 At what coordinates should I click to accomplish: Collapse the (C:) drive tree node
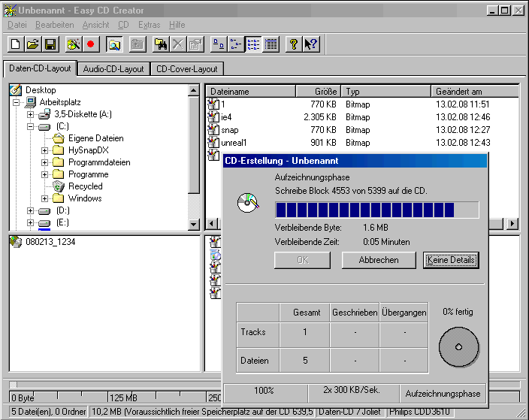pos(31,126)
